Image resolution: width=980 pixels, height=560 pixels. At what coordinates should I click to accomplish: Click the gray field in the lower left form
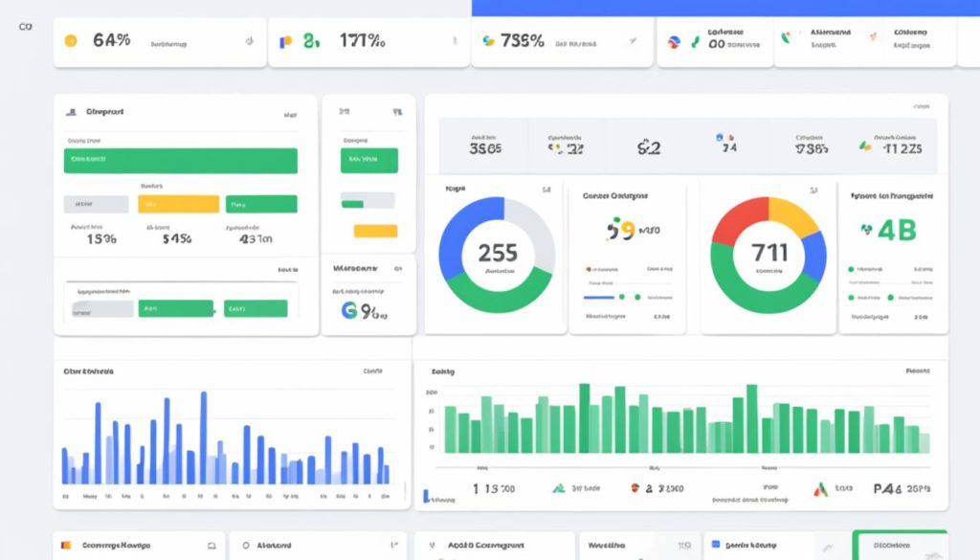[102, 309]
